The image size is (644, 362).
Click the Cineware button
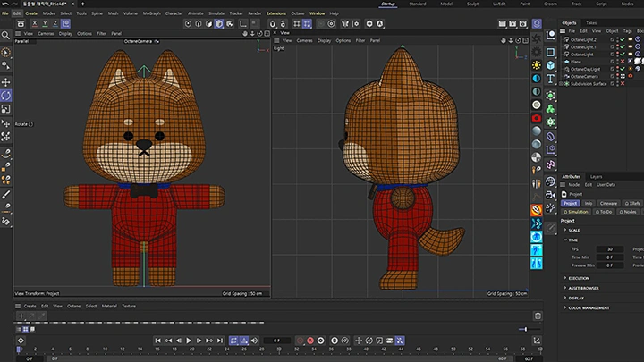(x=608, y=203)
